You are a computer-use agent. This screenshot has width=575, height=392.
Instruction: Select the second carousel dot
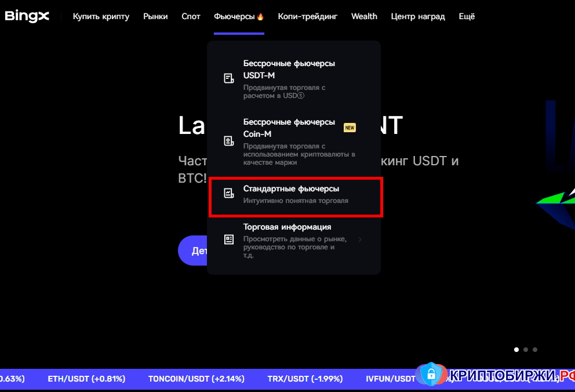click(x=526, y=350)
